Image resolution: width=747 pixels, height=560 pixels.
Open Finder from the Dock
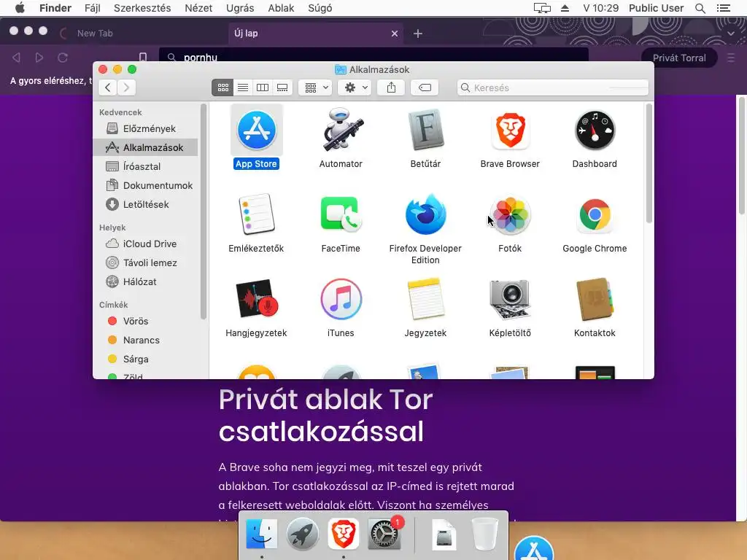pos(262,534)
